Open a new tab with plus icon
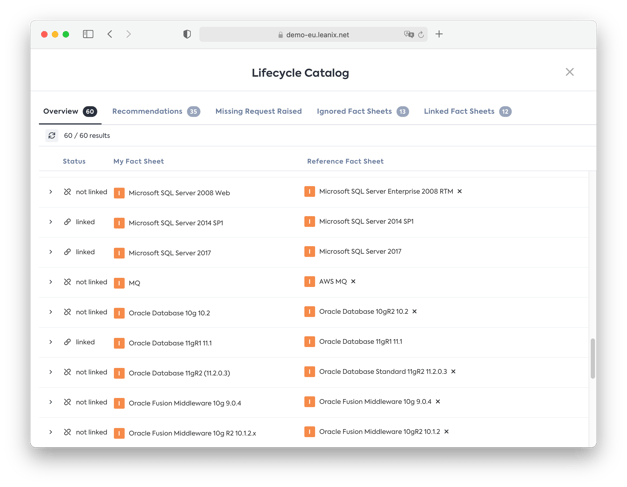Screen dimensions: 627x487 point(439,34)
